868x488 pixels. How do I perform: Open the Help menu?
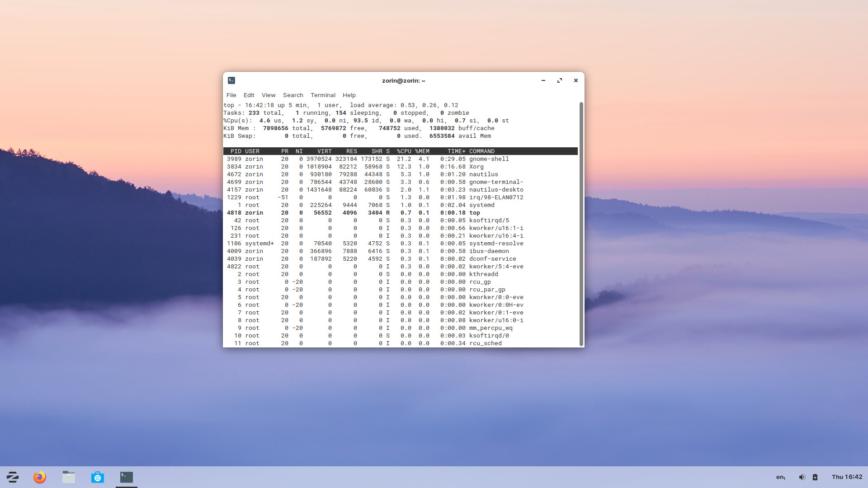coord(349,95)
